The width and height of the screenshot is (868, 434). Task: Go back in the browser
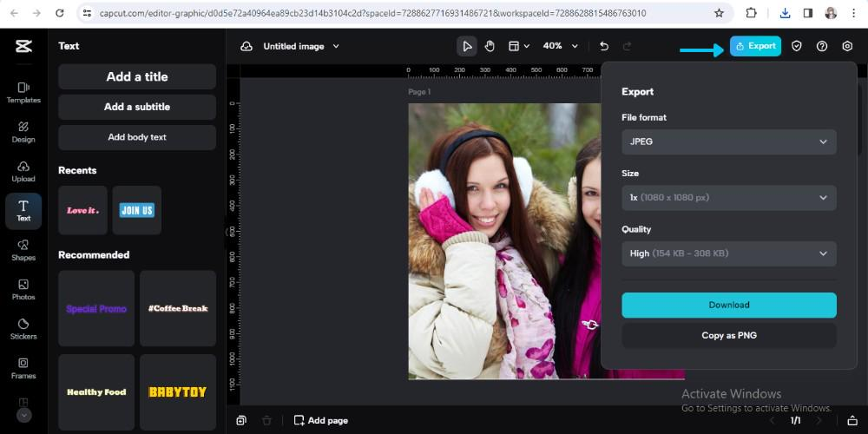pos(15,13)
